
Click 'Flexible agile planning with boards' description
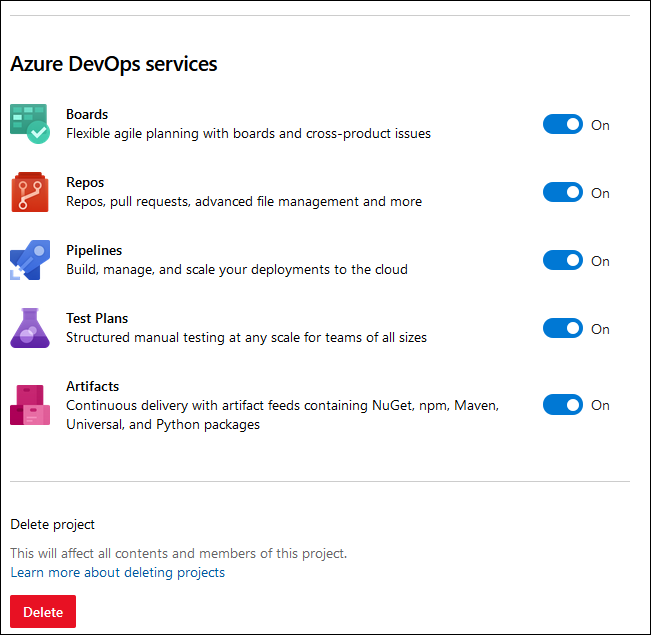pyautogui.click(x=249, y=134)
